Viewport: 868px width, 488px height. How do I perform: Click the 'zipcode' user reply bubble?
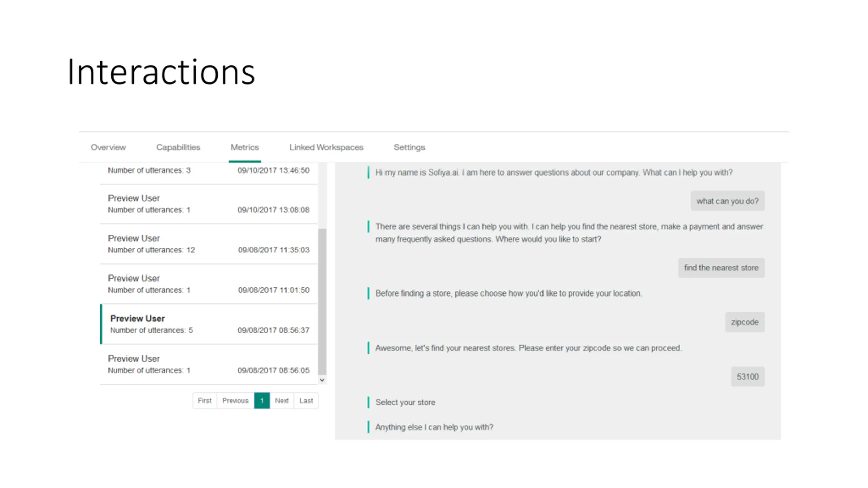pyautogui.click(x=745, y=322)
